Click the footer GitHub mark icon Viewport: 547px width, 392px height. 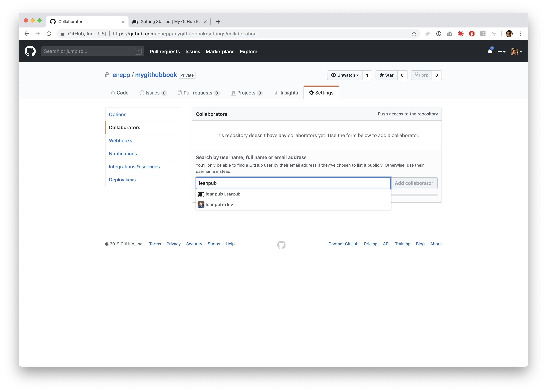[x=281, y=245]
